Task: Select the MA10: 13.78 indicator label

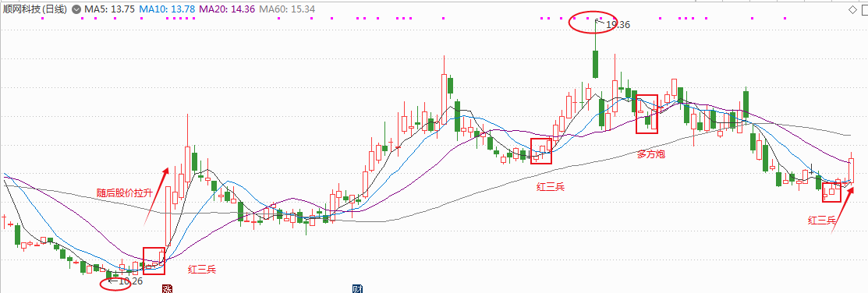Action: click(167, 9)
